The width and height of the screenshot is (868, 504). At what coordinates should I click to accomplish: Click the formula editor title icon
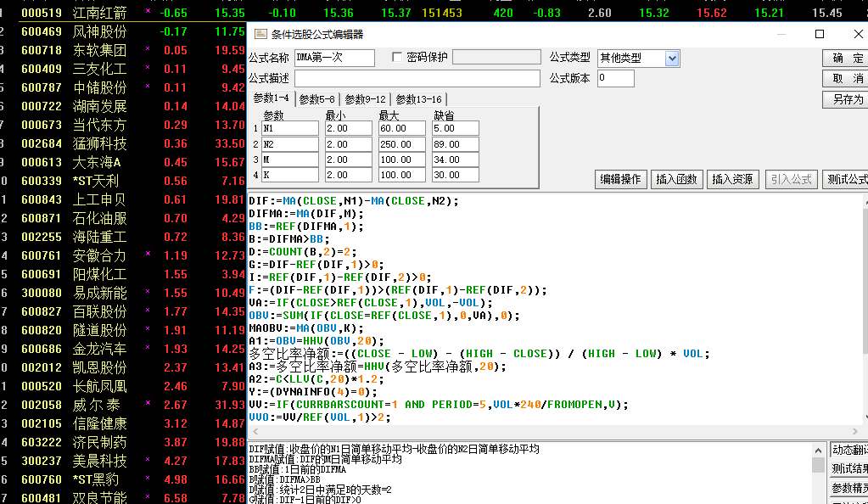[x=260, y=34]
